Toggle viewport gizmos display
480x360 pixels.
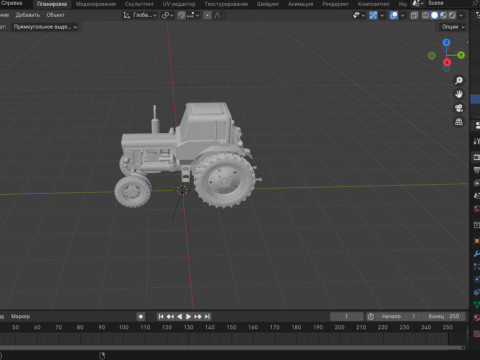pyautogui.click(x=373, y=15)
